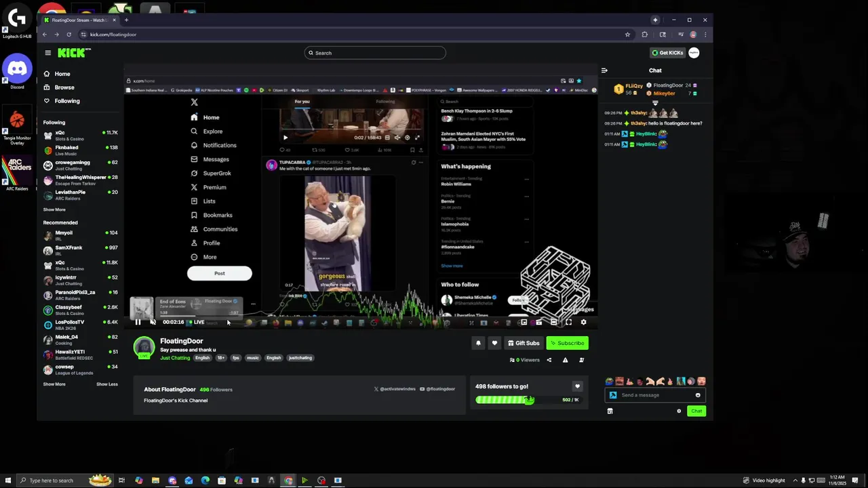The height and width of the screenshot is (488, 868).
Task: Open a new browser tab
Action: click(x=126, y=20)
